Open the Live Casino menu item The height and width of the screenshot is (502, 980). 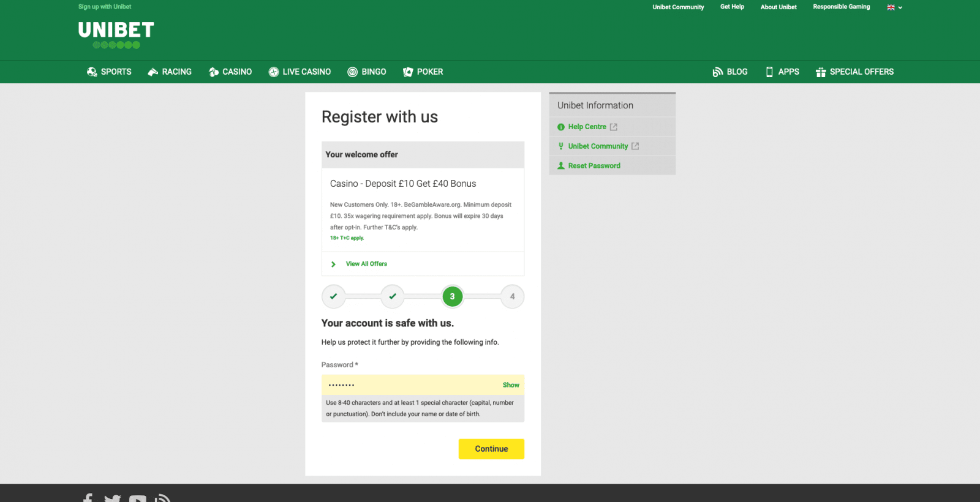pyautogui.click(x=300, y=72)
